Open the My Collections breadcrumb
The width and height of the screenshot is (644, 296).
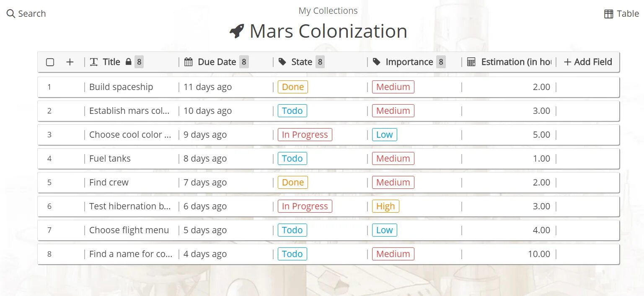coord(328,11)
